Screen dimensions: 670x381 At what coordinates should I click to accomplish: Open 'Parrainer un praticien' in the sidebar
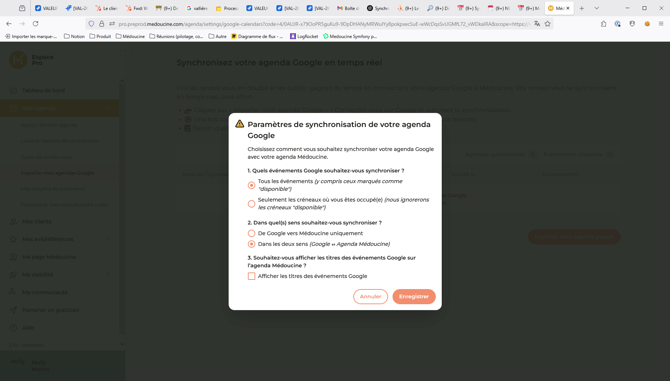point(50,310)
